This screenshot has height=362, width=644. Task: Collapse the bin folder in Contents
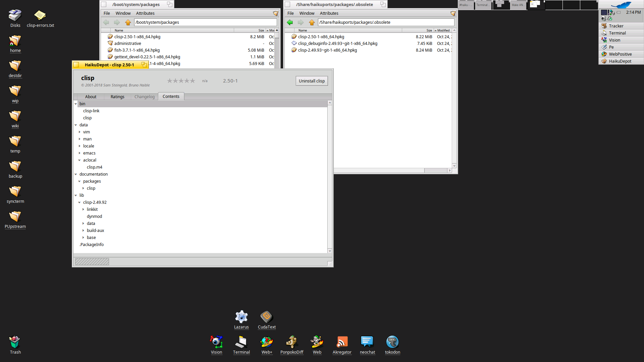click(x=76, y=104)
